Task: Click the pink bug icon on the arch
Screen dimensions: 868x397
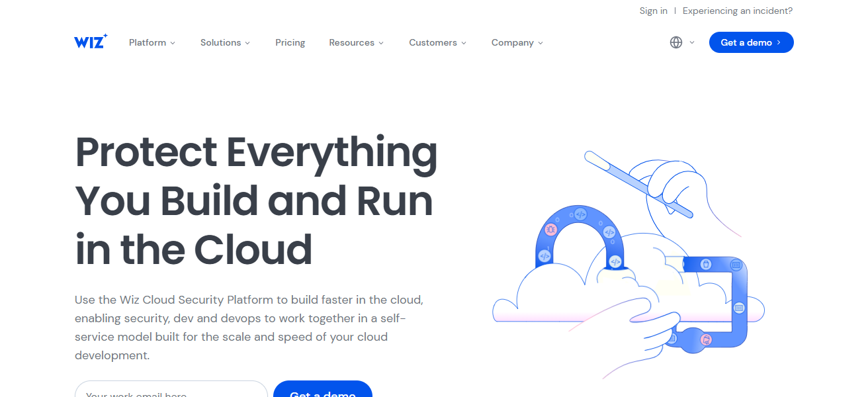Action: coord(550,229)
